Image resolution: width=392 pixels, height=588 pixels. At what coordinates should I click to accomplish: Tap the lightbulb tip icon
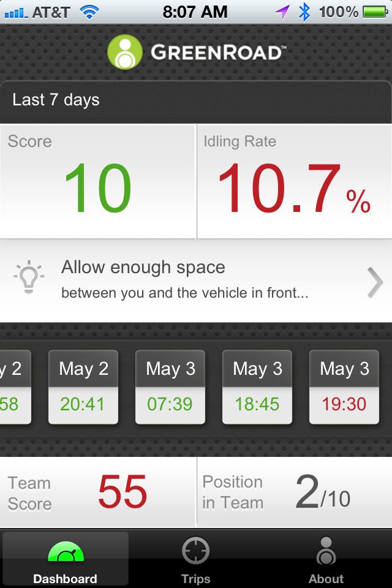[x=29, y=279]
